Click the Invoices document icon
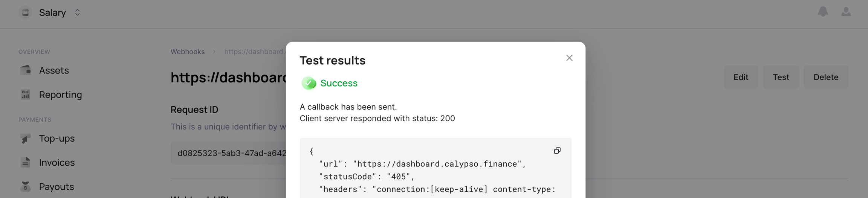This screenshot has width=868, height=198. (x=25, y=163)
